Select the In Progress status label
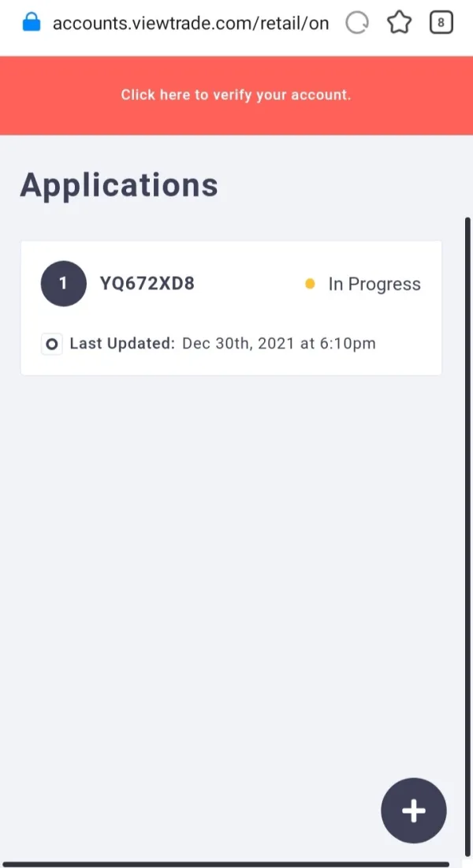 [374, 284]
